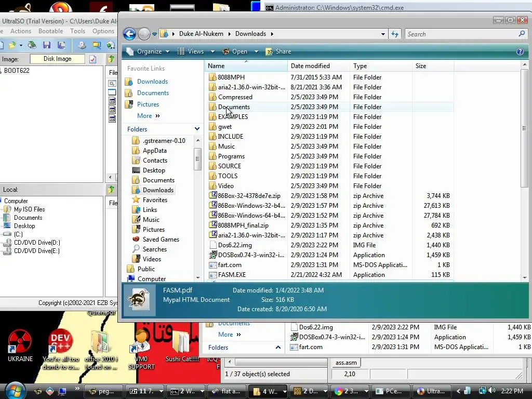Click the Disk Image type field in UltraISO

57,59
